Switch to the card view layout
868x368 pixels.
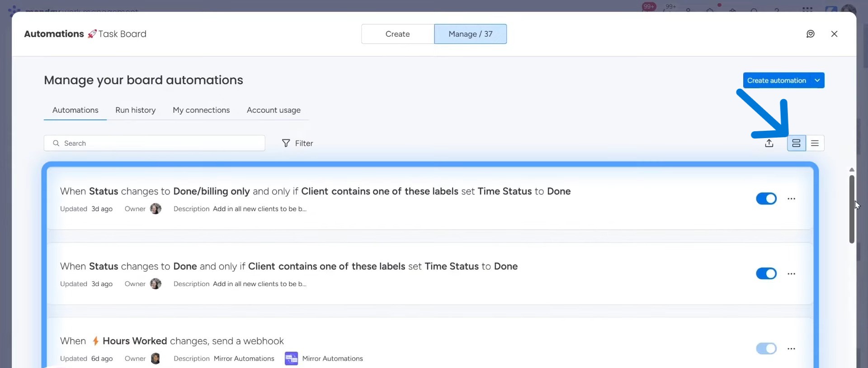point(797,143)
